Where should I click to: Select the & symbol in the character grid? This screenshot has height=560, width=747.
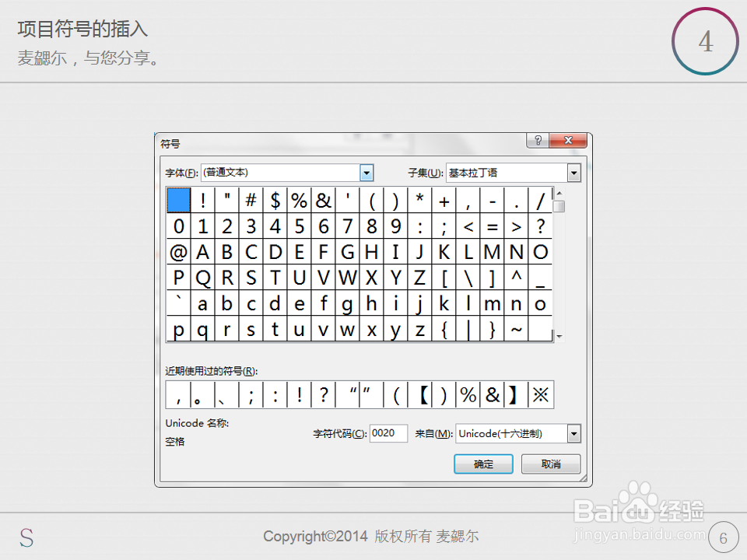(x=323, y=200)
